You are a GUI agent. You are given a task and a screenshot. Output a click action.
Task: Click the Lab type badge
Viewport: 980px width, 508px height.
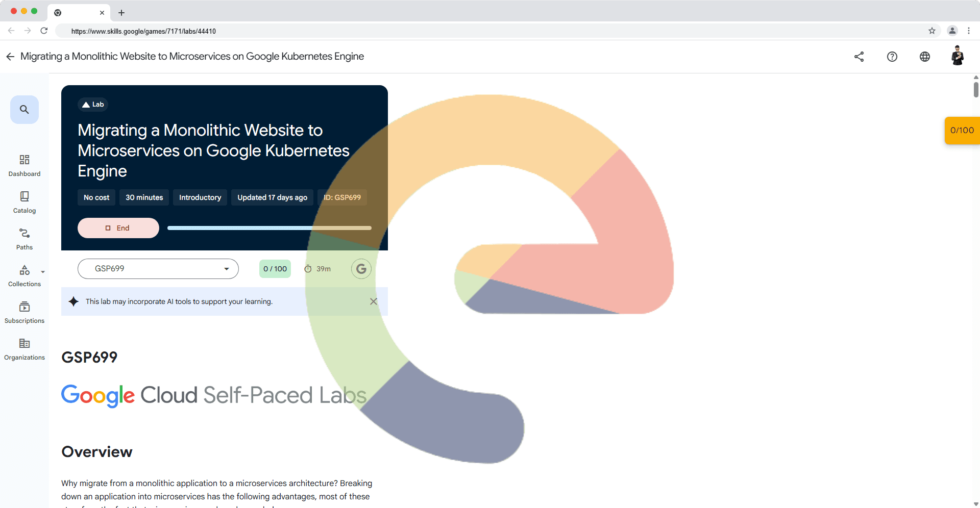tap(93, 105)
